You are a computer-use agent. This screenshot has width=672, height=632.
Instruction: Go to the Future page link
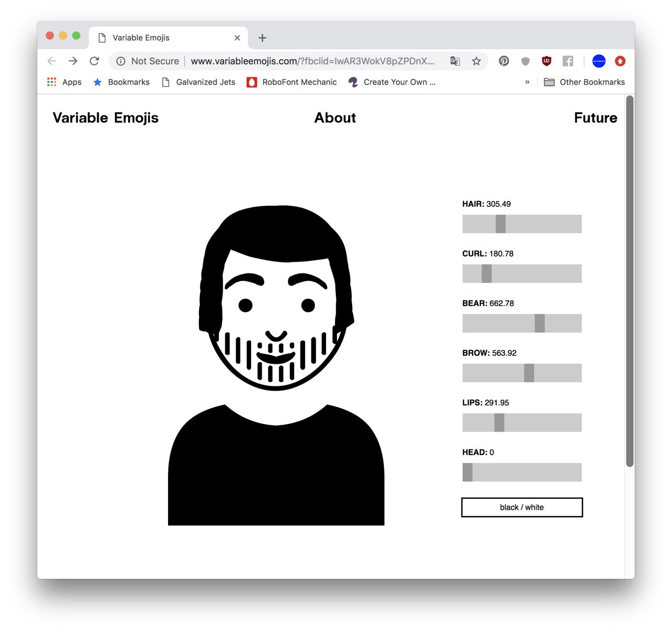[x=595, y=118]
